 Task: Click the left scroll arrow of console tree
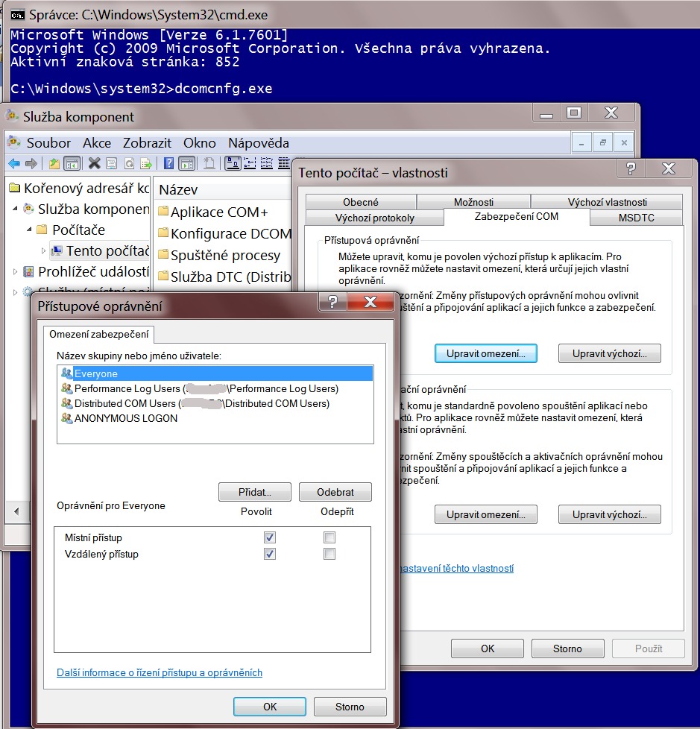point(16,511)
